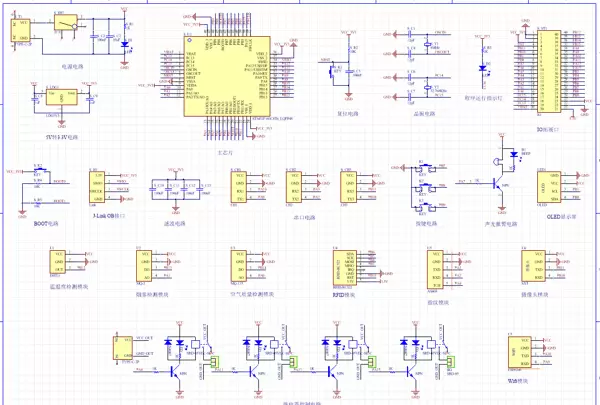This screenshot has height=405, width=600.
Task: Select the leftmost relay driver transistor
Action: [x=176, y=370]
